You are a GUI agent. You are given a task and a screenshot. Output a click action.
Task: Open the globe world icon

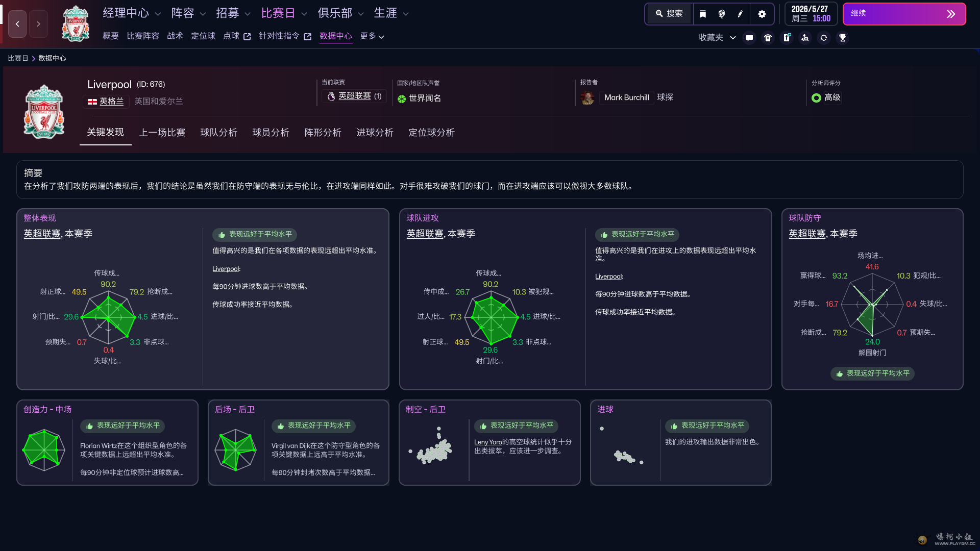(722, 14)
